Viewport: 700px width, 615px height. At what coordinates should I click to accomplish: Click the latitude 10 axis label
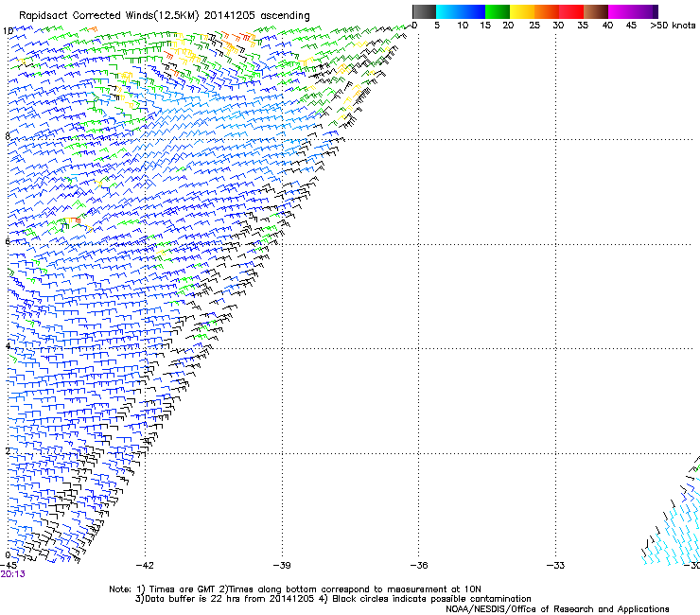coord(8,31)
